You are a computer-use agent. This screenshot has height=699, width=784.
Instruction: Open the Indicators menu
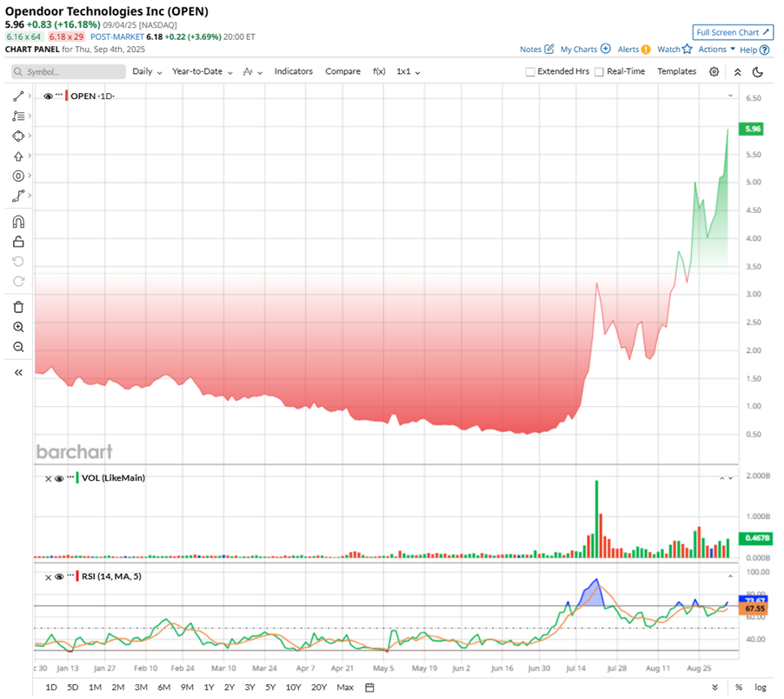tap(294, 71)
